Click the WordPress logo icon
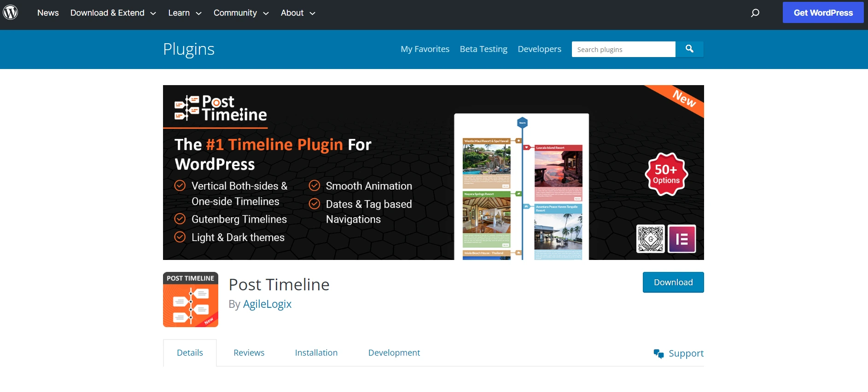This screenshot has width=868, height=392. tap(11, 12)
